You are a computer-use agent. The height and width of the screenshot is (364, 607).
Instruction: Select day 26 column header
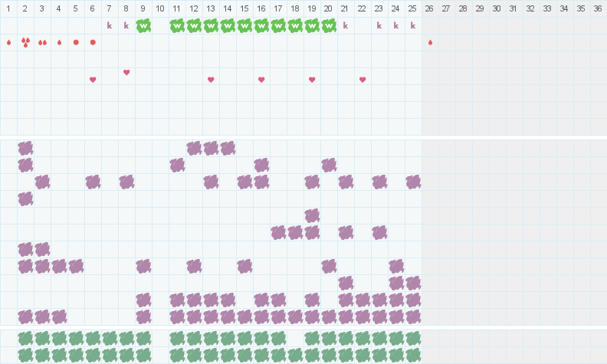tap(430, 8)
